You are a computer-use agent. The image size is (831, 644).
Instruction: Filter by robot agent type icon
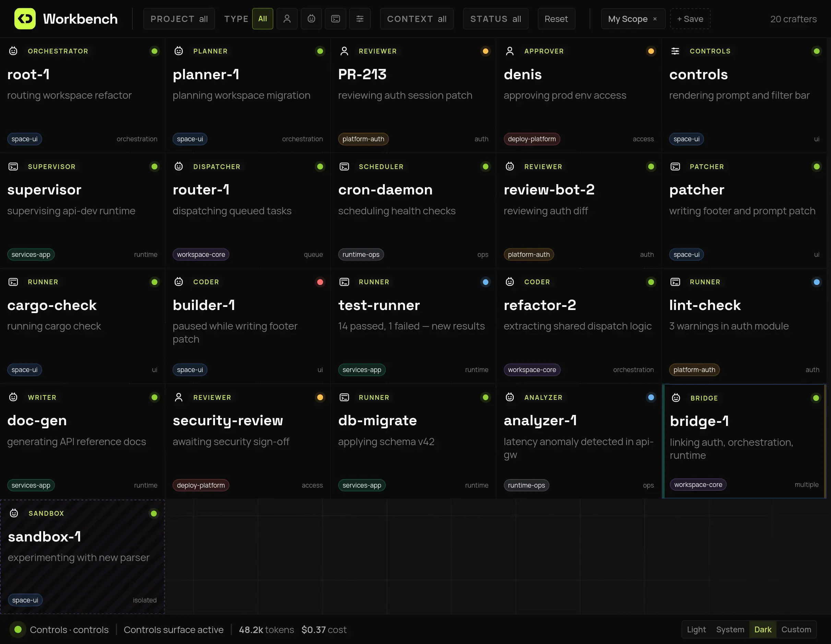(x=311, y=19)
